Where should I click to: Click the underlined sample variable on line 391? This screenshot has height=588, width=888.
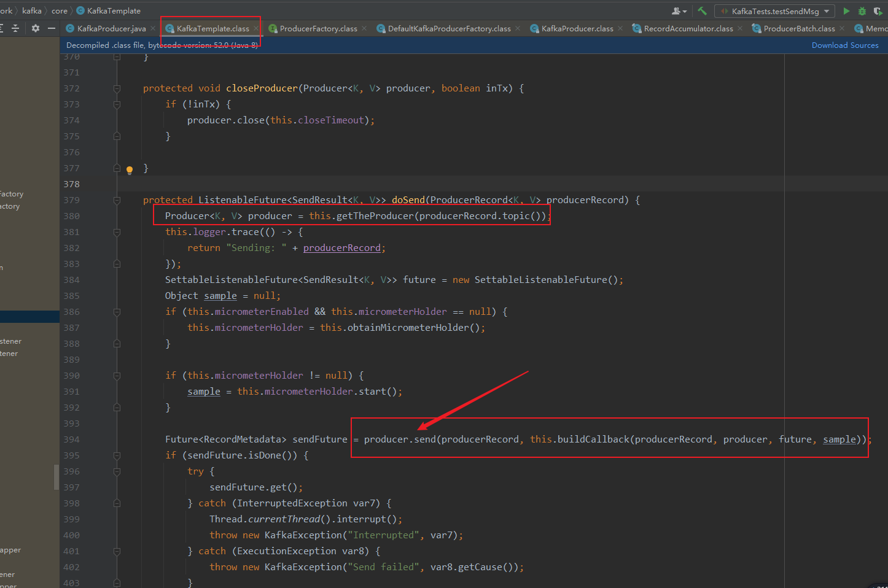pyautogui.click(x=204, y=392)
